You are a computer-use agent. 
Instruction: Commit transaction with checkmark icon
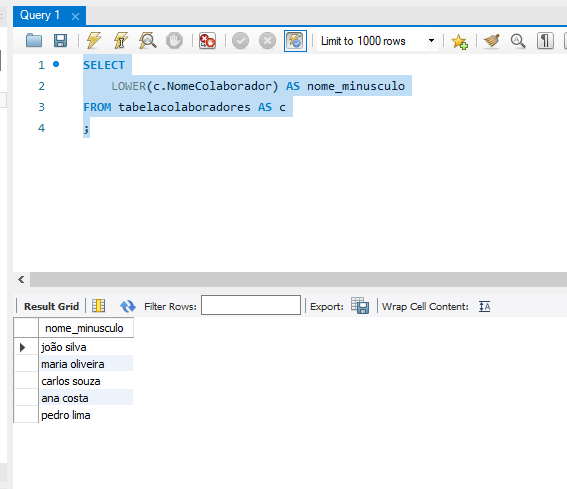(240, 41)
